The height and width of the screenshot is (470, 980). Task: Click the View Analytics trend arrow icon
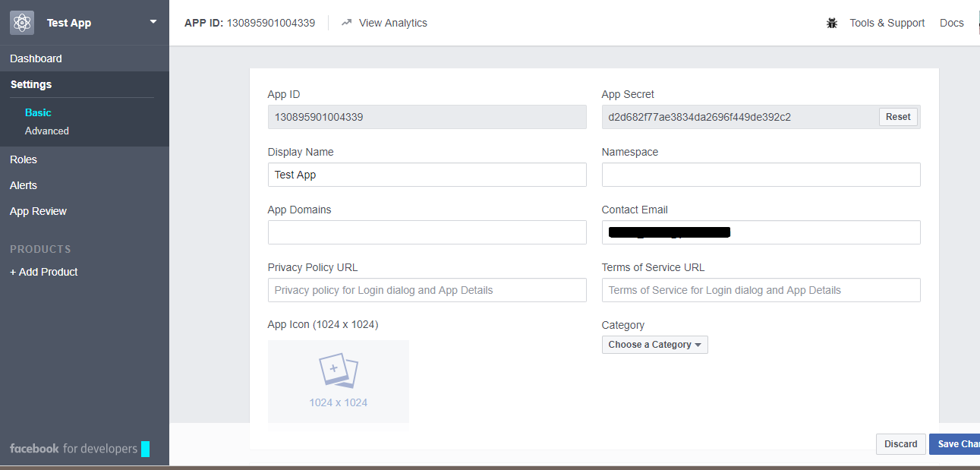tap(346, 23)
